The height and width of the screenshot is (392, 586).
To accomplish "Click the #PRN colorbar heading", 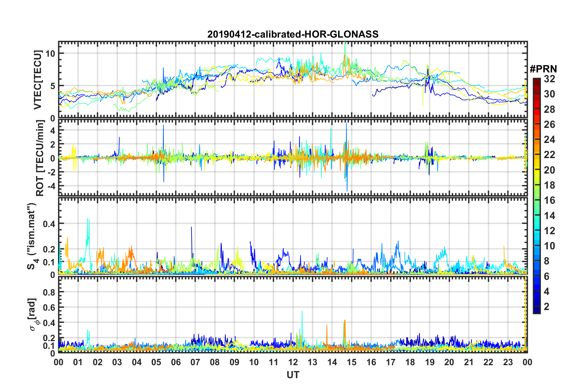I will 543,69.
